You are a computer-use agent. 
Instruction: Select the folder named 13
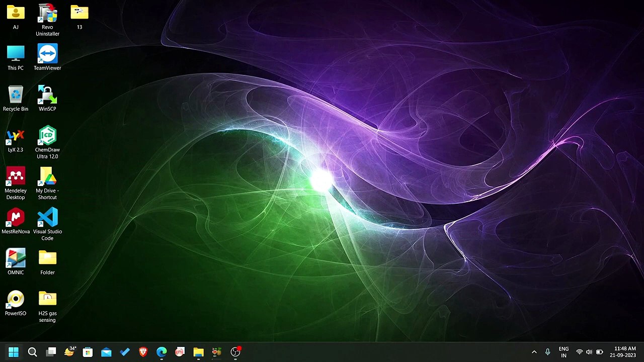click(x=79, y=17)
